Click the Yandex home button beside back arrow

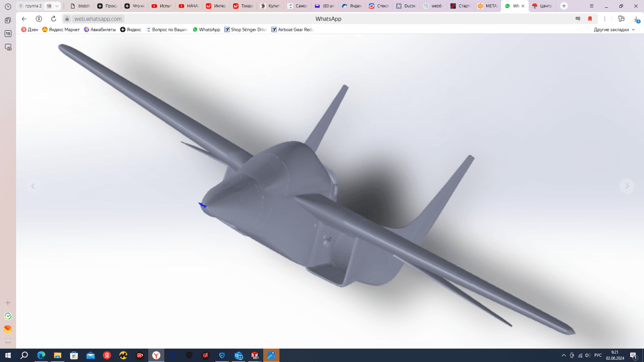point(39,19)
